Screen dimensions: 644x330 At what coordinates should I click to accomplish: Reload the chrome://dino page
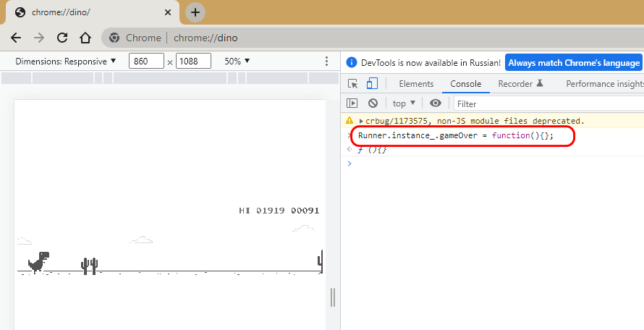62,38
